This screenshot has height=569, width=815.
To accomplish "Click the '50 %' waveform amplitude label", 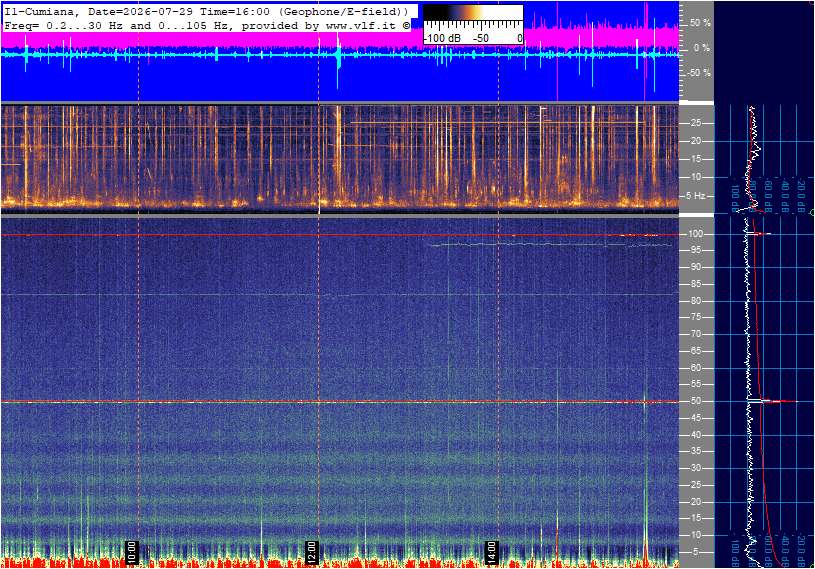I will click(x=700, y=23).
